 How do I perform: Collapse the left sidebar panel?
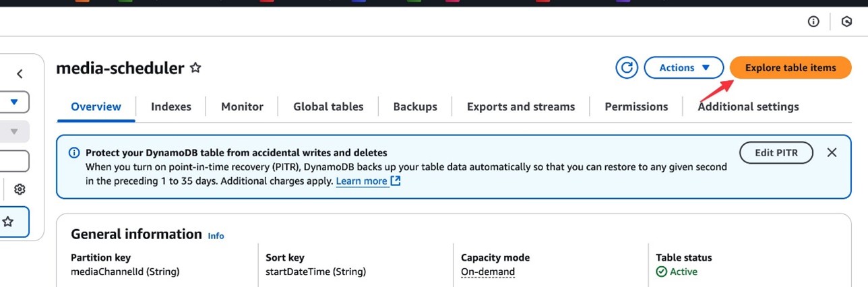pyautogui.click(x=20, y=74)
